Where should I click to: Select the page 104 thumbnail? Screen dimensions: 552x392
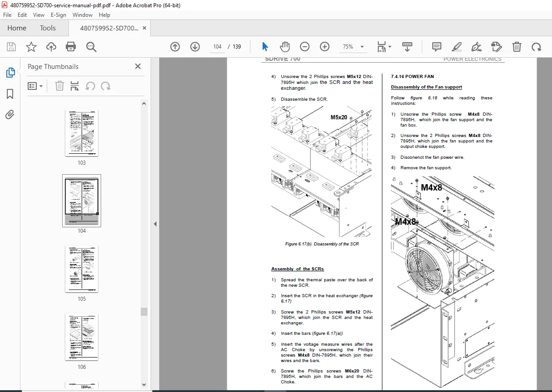(x=82, y=201)
